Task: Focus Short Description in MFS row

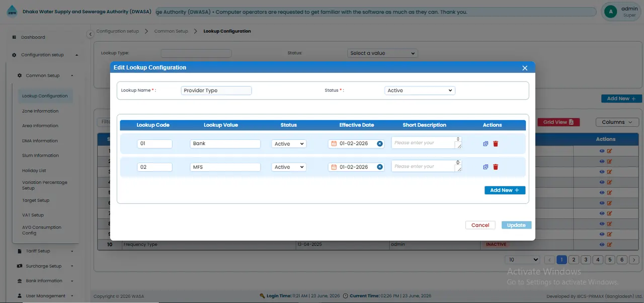Action: pyautogui.click(x=427, y=166)
